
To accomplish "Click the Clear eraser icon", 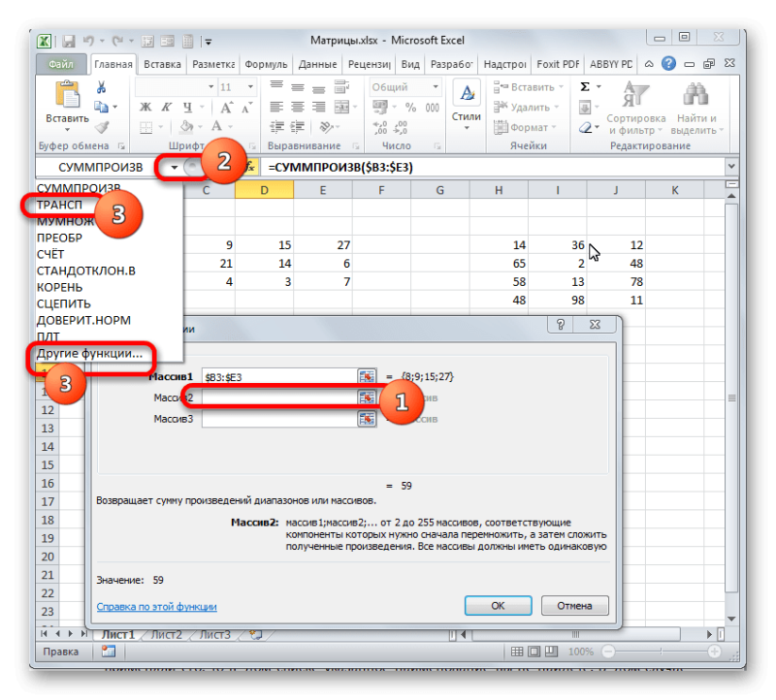I will click(x=586, y=128).
